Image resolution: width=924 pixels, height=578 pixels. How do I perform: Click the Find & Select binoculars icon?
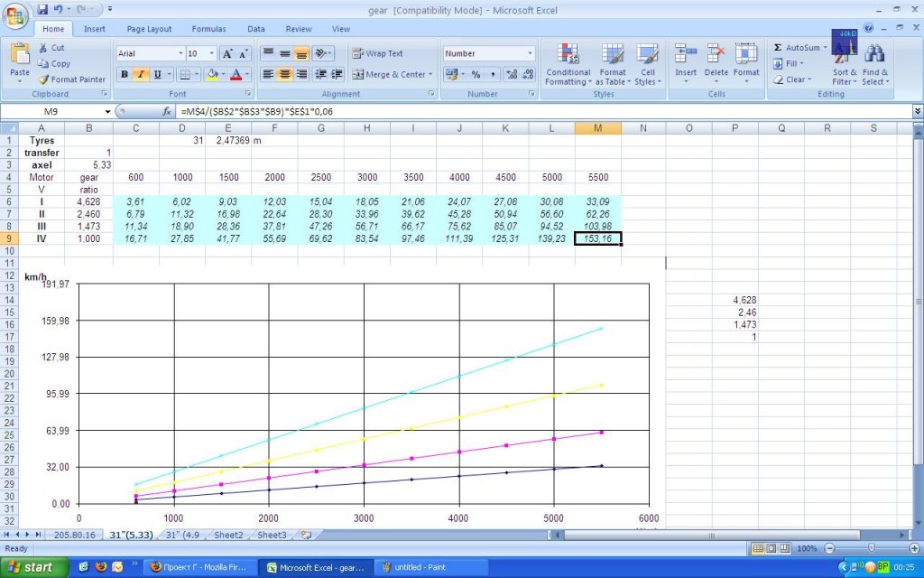coord(874,65)
